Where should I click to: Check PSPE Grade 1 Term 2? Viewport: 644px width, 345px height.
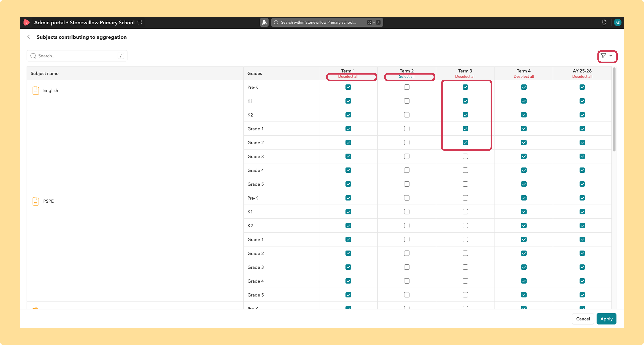click(x=407, y=239)
